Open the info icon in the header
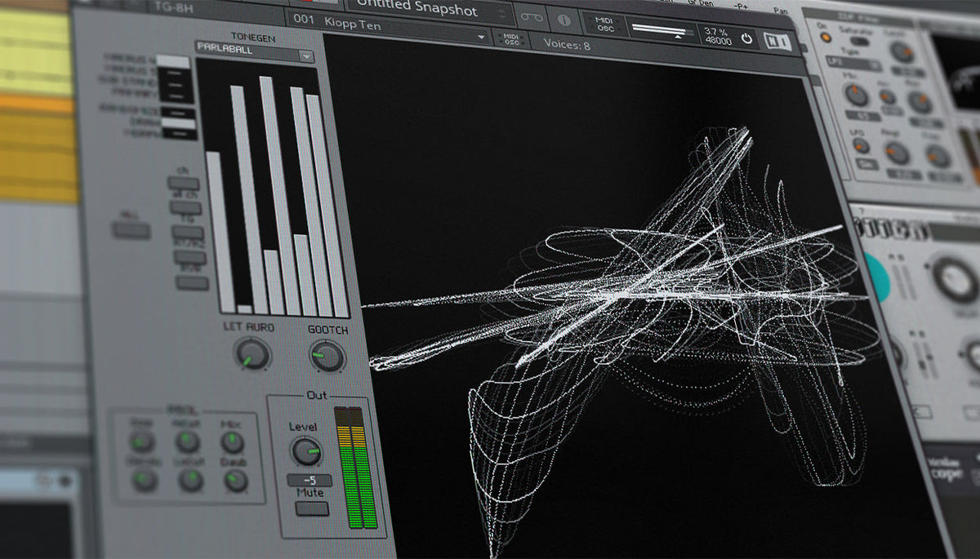 563,19
